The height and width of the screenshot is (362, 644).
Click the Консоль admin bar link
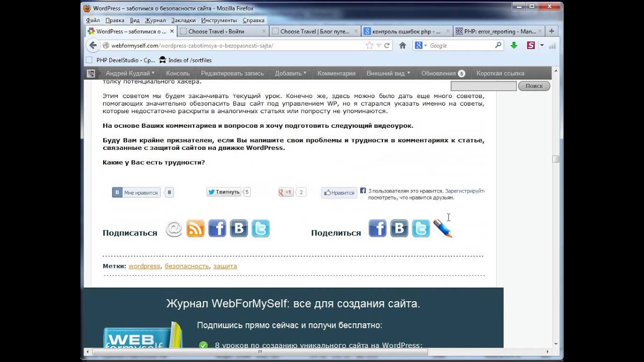pos(178,73)
